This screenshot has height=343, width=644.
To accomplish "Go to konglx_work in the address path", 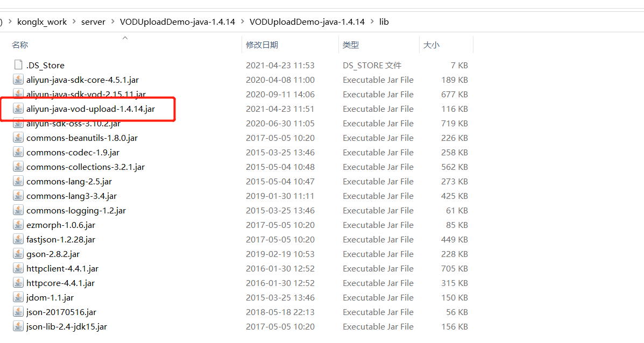I will [42, 22].
